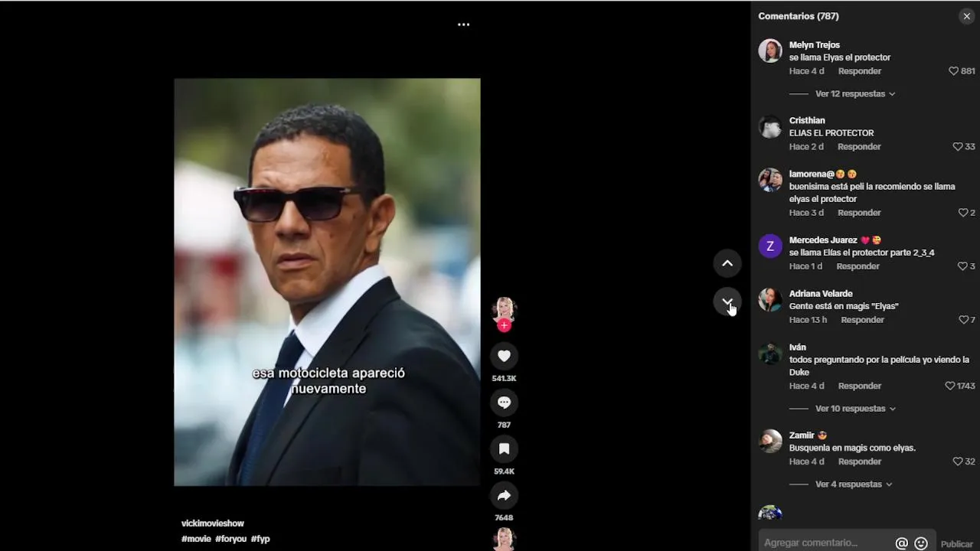Expand Ver 10 respuestas under Iván
Image resolution: width=980 pixels, height=551 pixels.
tap(854, 409)
